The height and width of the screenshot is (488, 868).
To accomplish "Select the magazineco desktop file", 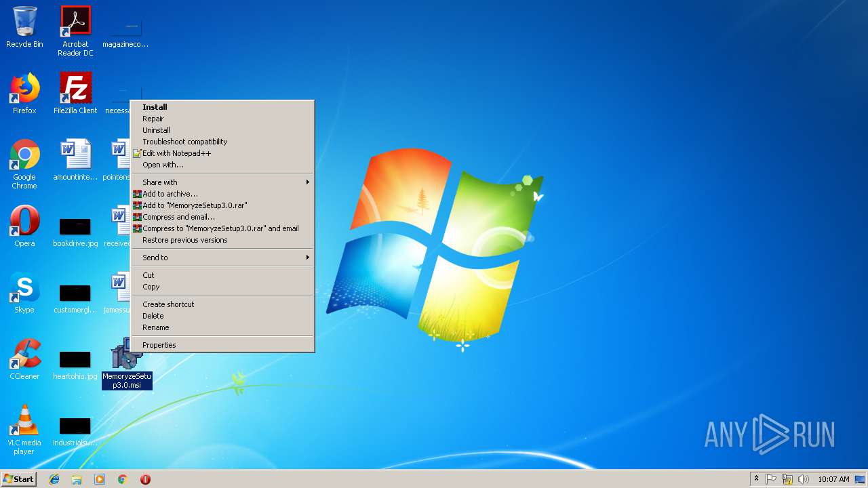I will point(125,31).
